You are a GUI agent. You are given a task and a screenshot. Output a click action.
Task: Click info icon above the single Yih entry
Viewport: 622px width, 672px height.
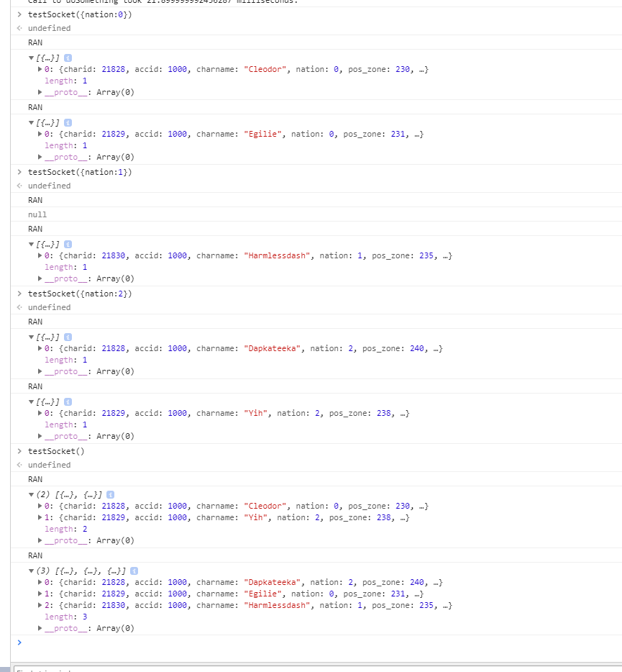pyautogui.click(x=68, y=401)
